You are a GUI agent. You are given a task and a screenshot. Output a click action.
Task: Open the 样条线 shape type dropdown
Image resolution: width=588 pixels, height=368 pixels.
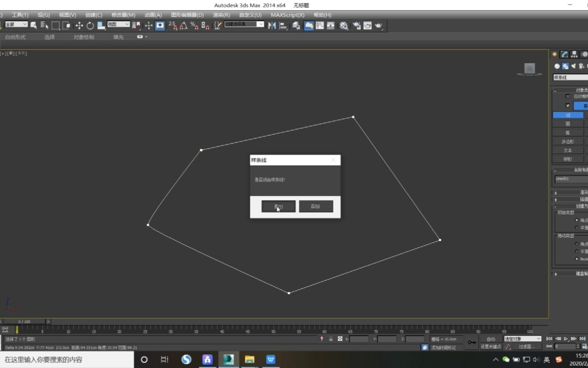[x=571, y=78]
